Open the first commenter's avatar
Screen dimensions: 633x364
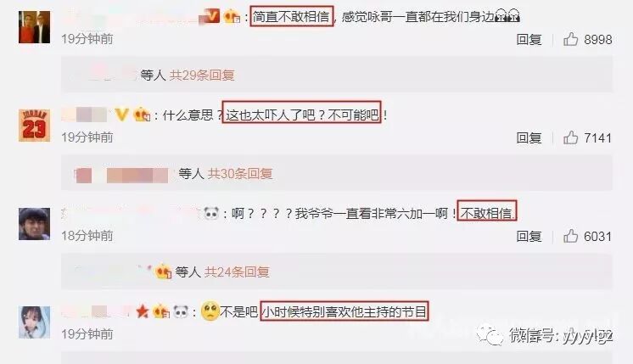(x=34, y=27)
